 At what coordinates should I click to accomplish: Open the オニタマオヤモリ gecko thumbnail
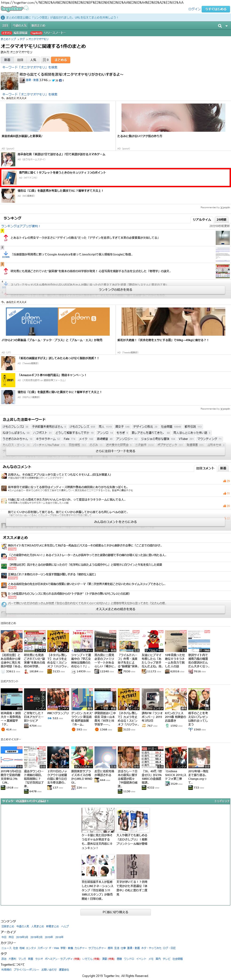(x=9, y=81)
